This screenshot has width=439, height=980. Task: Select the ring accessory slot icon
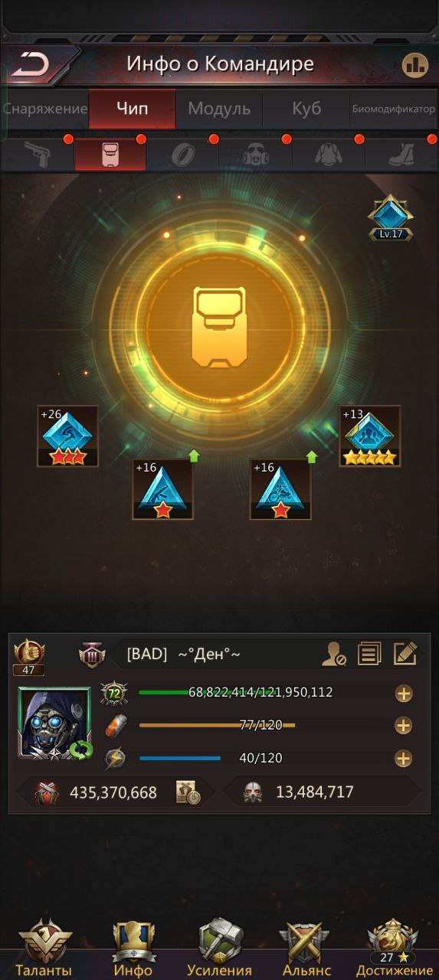pyautogui.click(x=182, y=154)
